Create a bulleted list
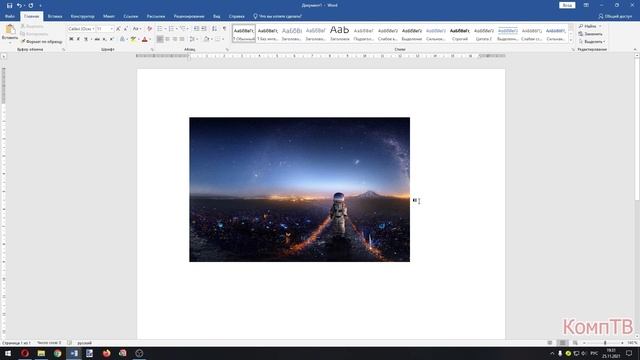Screen dimensions: 640x360 [160, 29]
